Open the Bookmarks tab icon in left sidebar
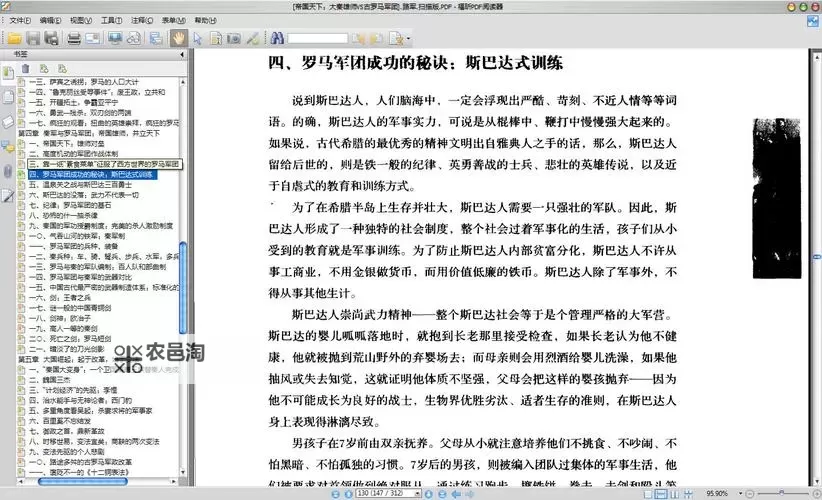 click(x=8, y=73)
